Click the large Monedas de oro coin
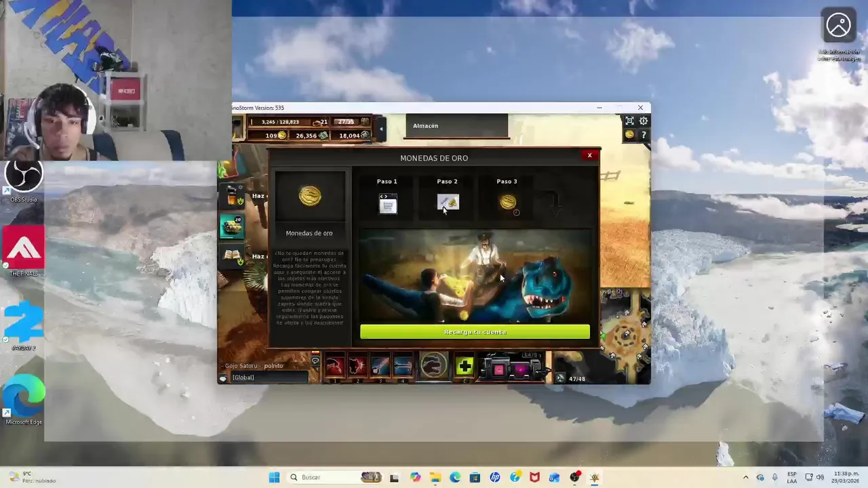The image size is (868, 488). pos(310,196)
